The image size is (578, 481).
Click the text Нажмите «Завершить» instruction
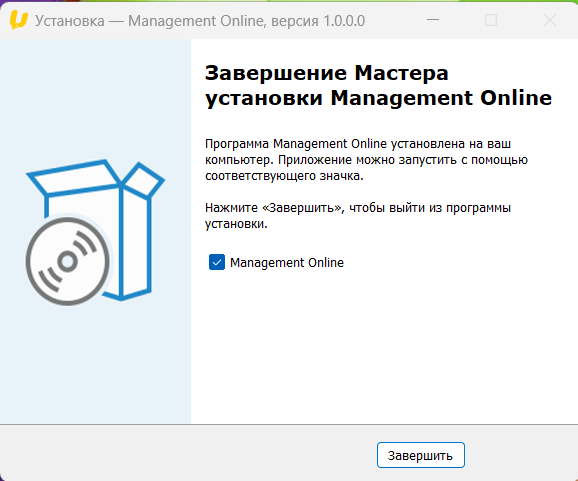(x=358, y=216)
